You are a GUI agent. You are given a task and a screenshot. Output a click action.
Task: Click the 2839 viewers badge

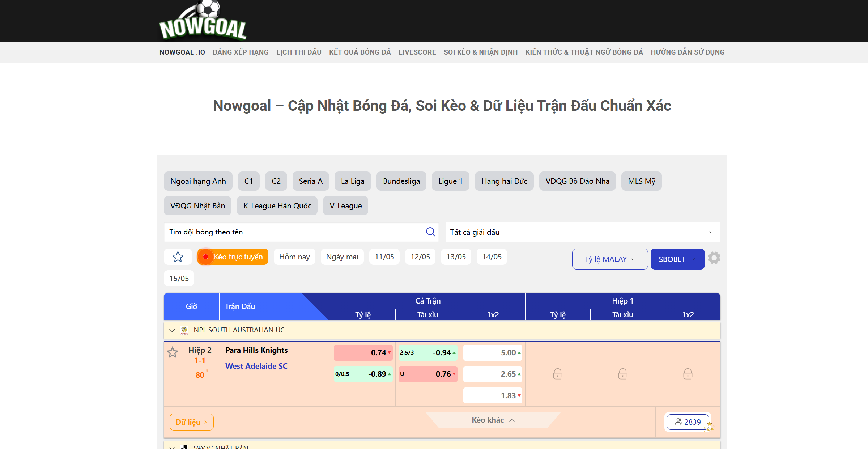(x=688, y=422)
